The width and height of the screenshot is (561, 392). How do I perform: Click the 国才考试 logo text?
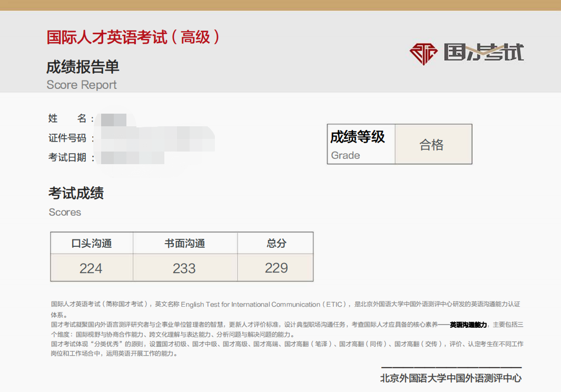coord(484,53)
